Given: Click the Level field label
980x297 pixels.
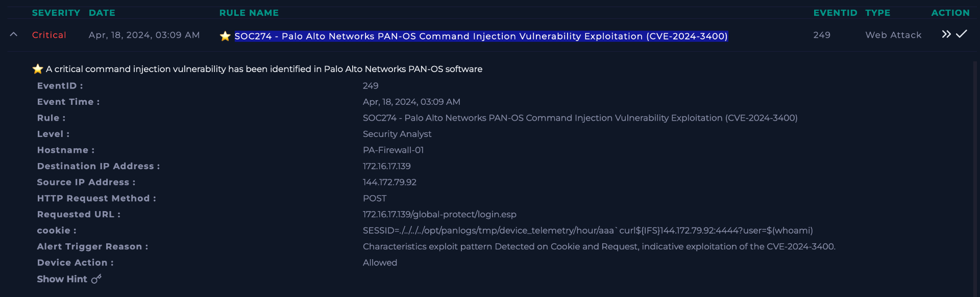Looking at the screenshot, I should point(53,134).
